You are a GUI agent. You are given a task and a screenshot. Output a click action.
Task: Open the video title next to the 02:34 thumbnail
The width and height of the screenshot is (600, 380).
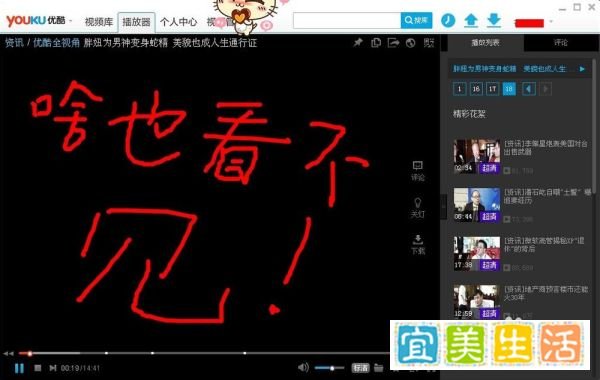pos(546,148)
